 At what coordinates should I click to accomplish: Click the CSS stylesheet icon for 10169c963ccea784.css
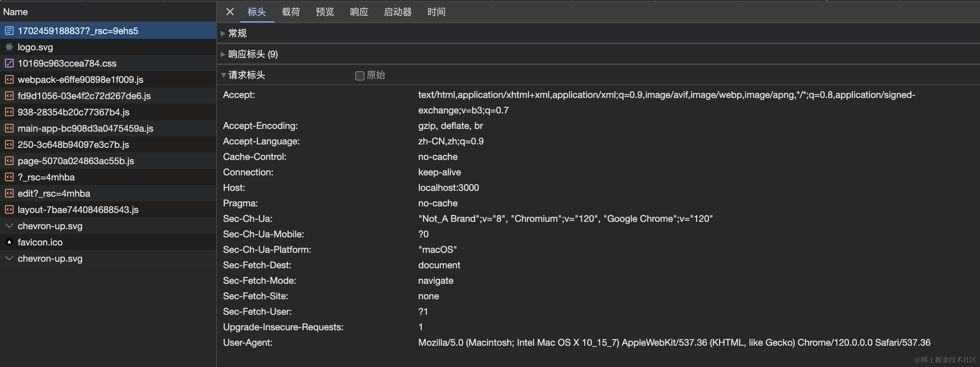point(9,63)
